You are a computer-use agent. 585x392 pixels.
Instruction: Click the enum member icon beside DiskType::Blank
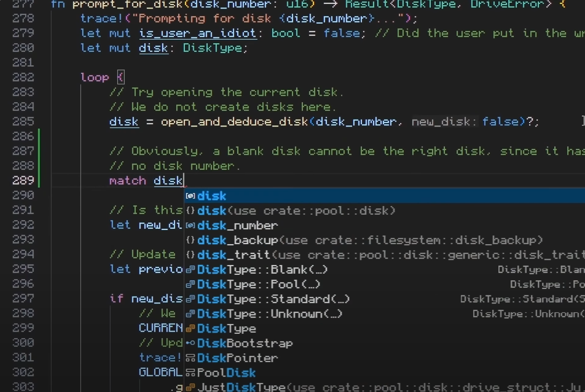coord(190,270)
